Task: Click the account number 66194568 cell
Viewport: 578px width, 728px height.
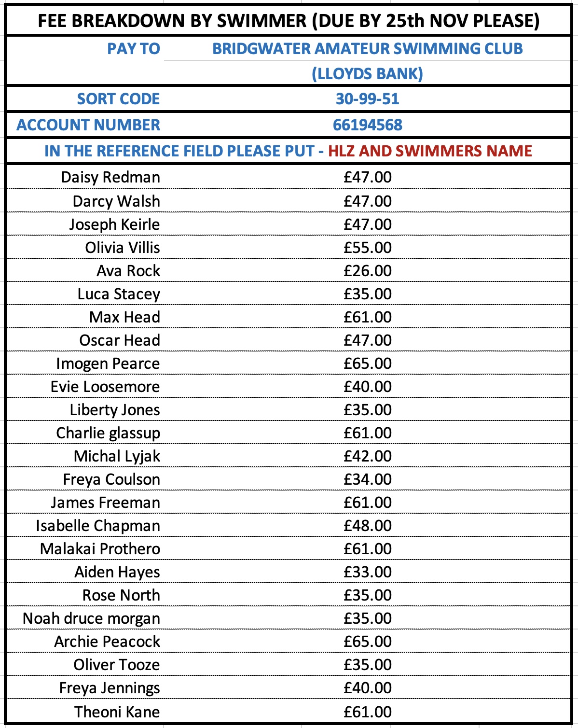Action: 367,125
